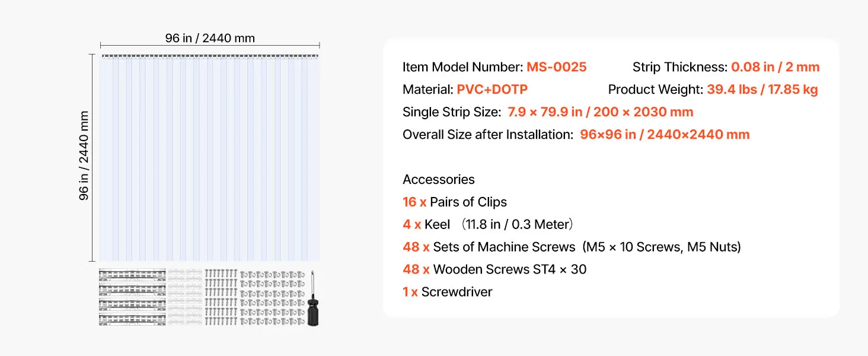This screenshot has height=356, width=868.
Task: Select the wooden screws group image
Action: [x=221, y=298]
